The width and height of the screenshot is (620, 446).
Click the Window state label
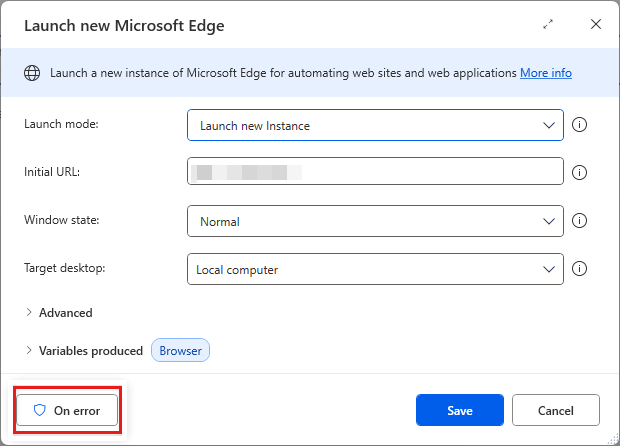click(x=62, y=220)
